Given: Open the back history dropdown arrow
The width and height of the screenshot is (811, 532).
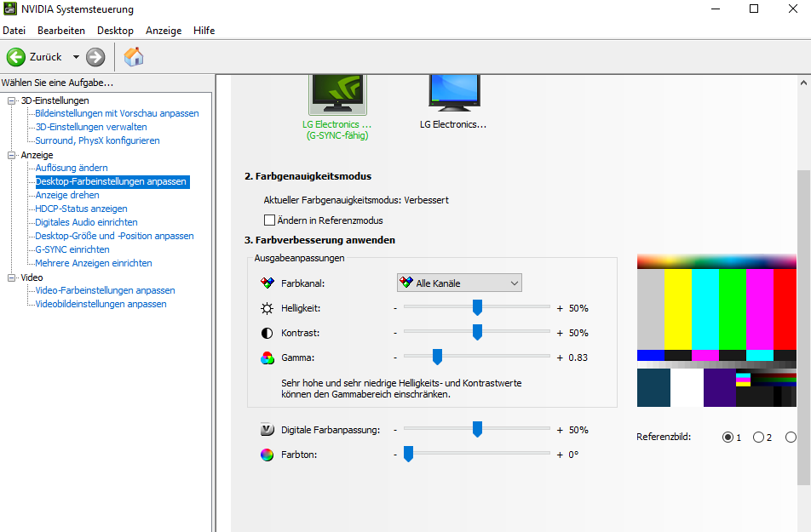Looking at the screenshot, I should pos(76,57).
